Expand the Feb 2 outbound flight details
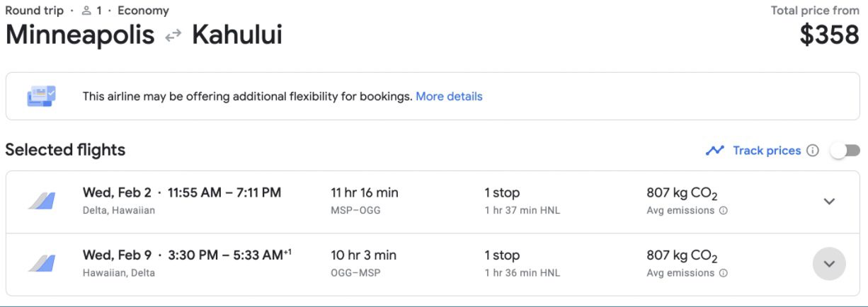 829,202
